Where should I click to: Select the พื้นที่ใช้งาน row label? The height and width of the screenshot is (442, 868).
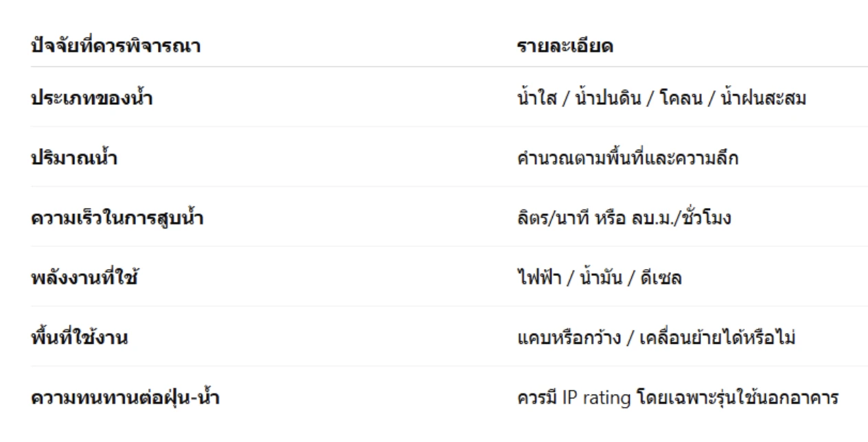click(80, 338)
